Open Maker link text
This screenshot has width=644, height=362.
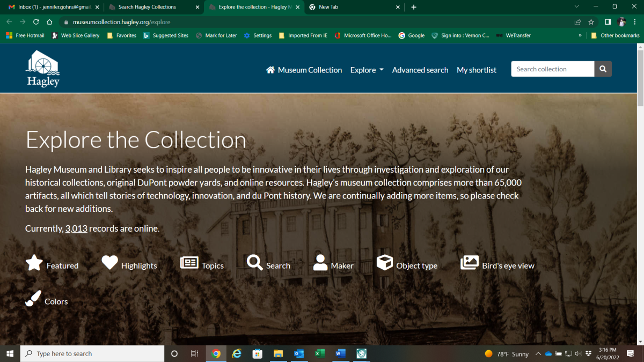pos(342,265)
